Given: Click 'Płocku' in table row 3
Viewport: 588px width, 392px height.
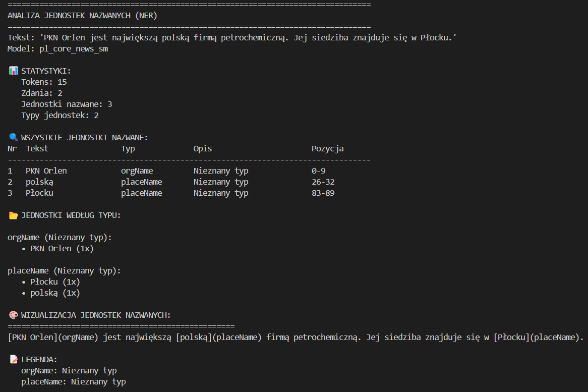Looking at the screenshot, I should 39,193.
